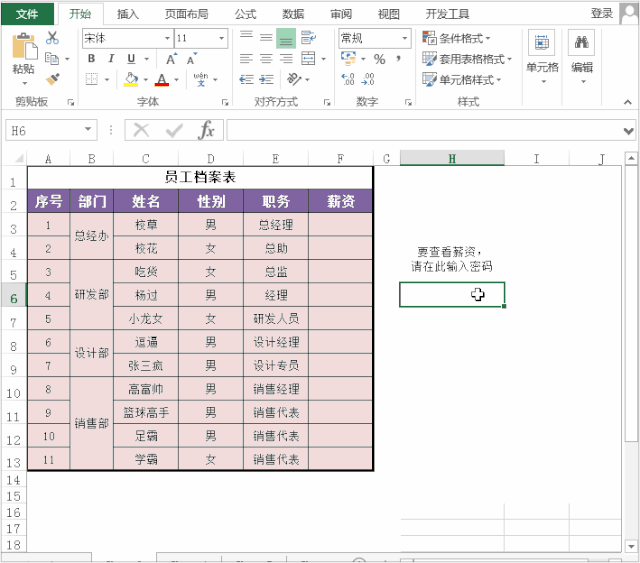Switch to 数据 Data tab
This screenshot has height=563, width=640.
[293, 14]
